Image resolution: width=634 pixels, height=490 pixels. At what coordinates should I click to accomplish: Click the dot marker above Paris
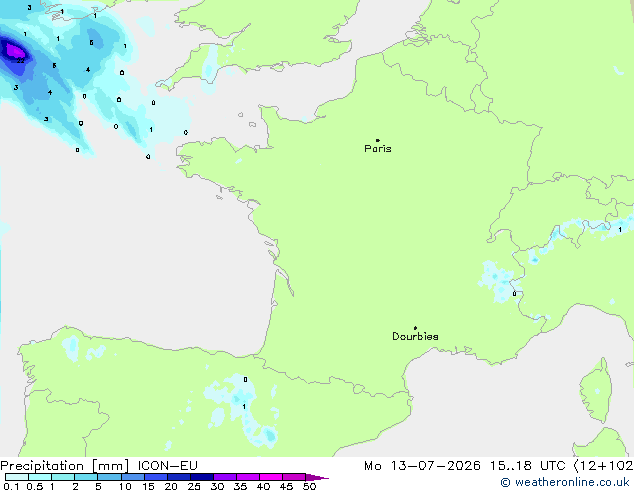click(x=378, y=140)
